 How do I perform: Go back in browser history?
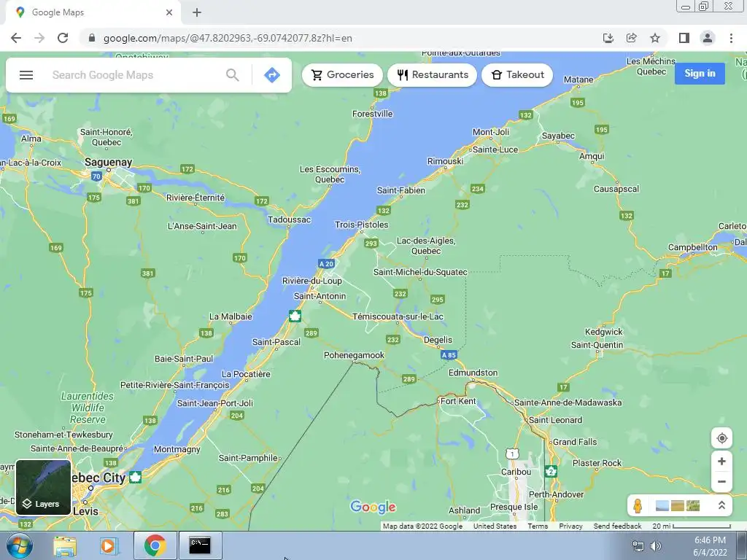pyautogui.click(x=16, y=38)
